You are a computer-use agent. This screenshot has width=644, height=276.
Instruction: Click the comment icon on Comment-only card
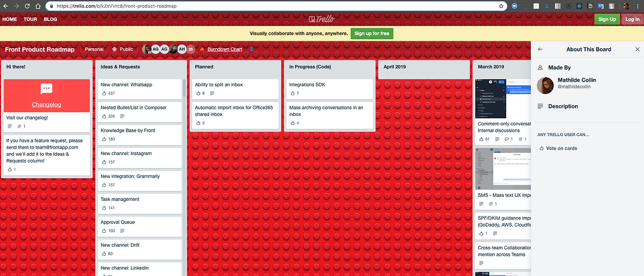507,139
